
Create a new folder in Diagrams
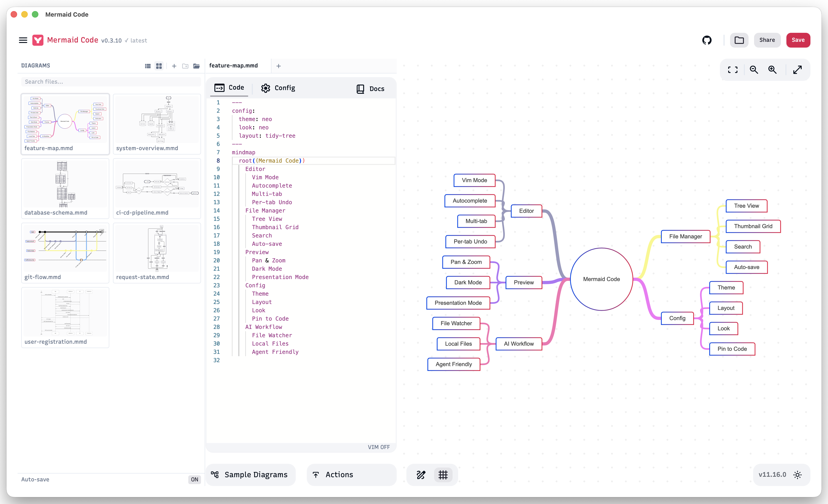[185, 66]
